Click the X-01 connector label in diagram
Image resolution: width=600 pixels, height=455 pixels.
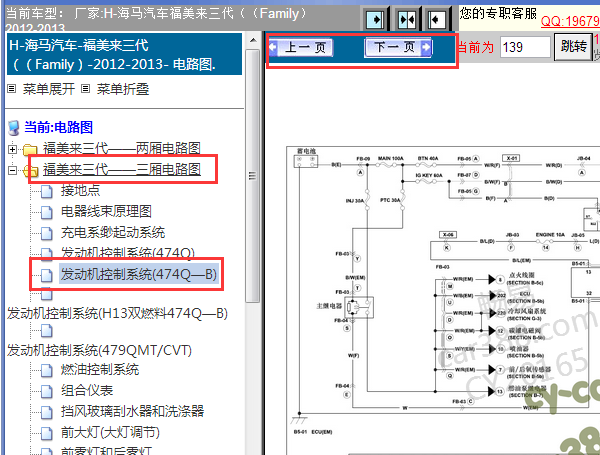[x=510, y=158]
